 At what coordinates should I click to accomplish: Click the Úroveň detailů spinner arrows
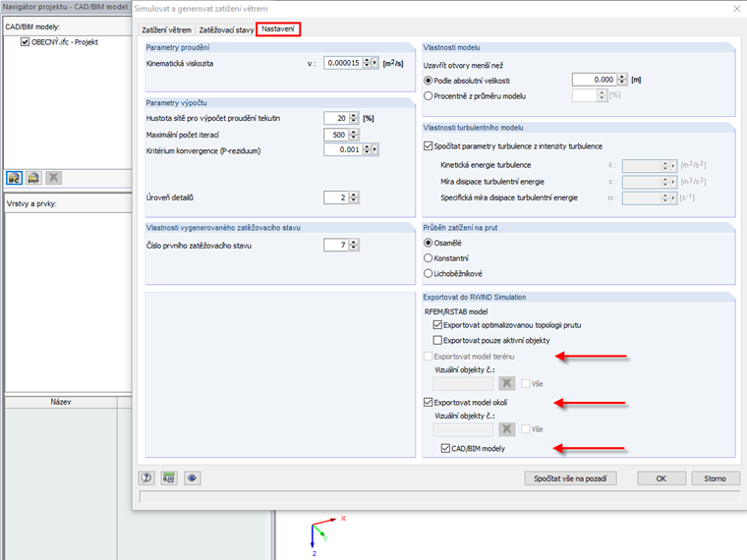coord(354,197)
